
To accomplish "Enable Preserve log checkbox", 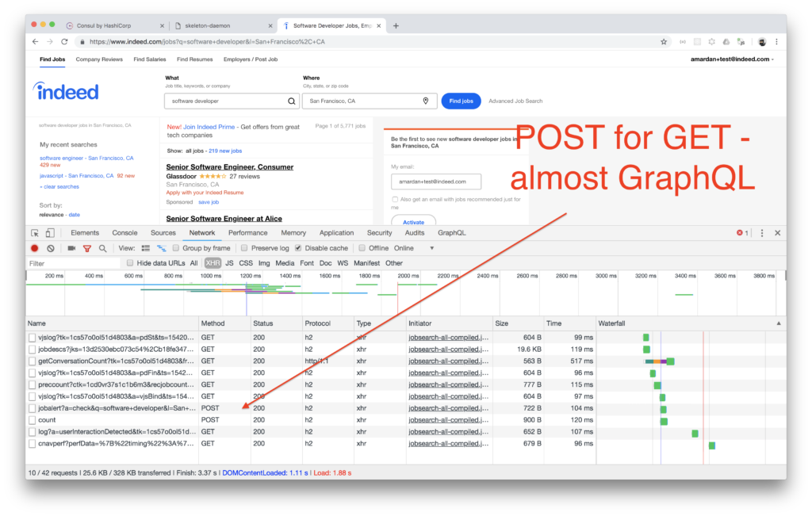I will 244,248.
